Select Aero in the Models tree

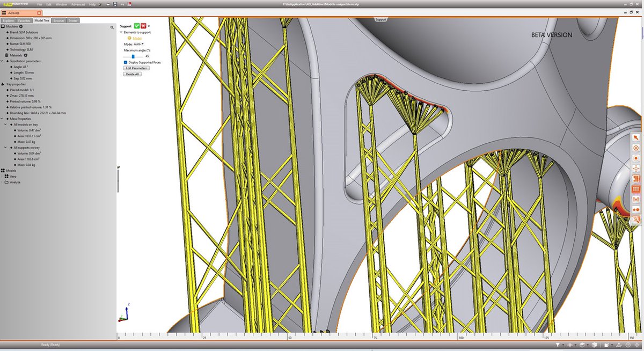pyautogui.click(x=12, y=176)
